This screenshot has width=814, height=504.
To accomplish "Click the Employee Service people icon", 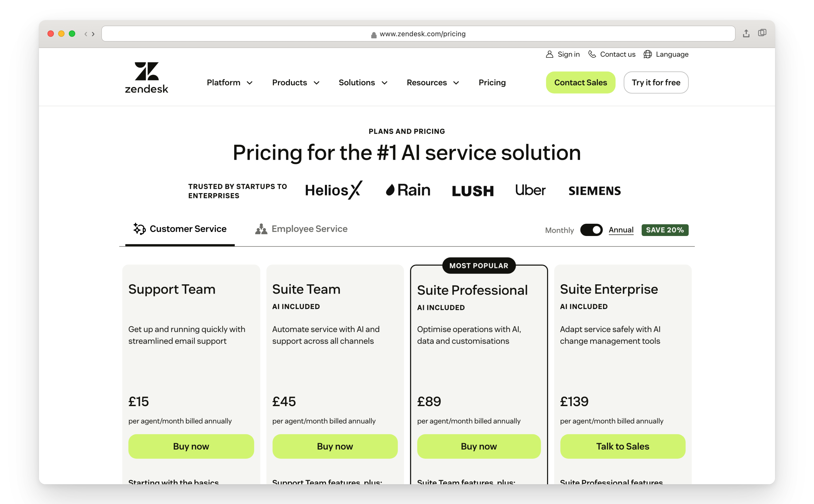I will (x=261, y=229).
